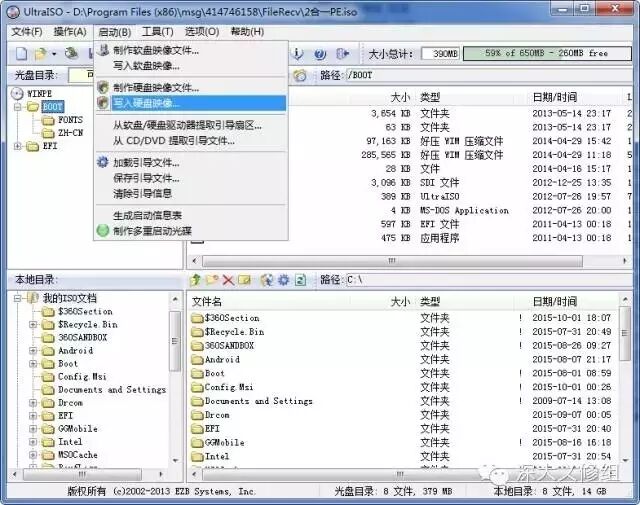
Task: Select Documents and Settings in local tree
Action: (x=112, y=389)
